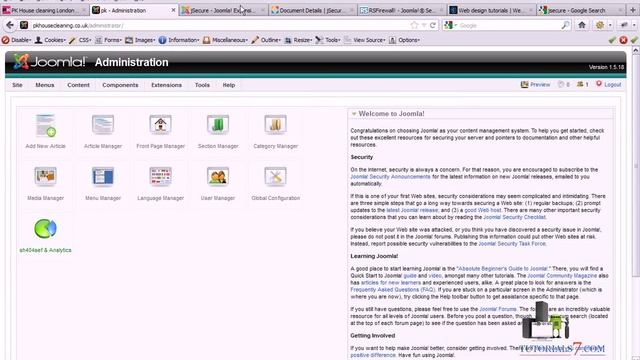The width and height of the screenshot is (640, 360).
Task: Open the Help menu in Joomla
Action: pos(229,85)
